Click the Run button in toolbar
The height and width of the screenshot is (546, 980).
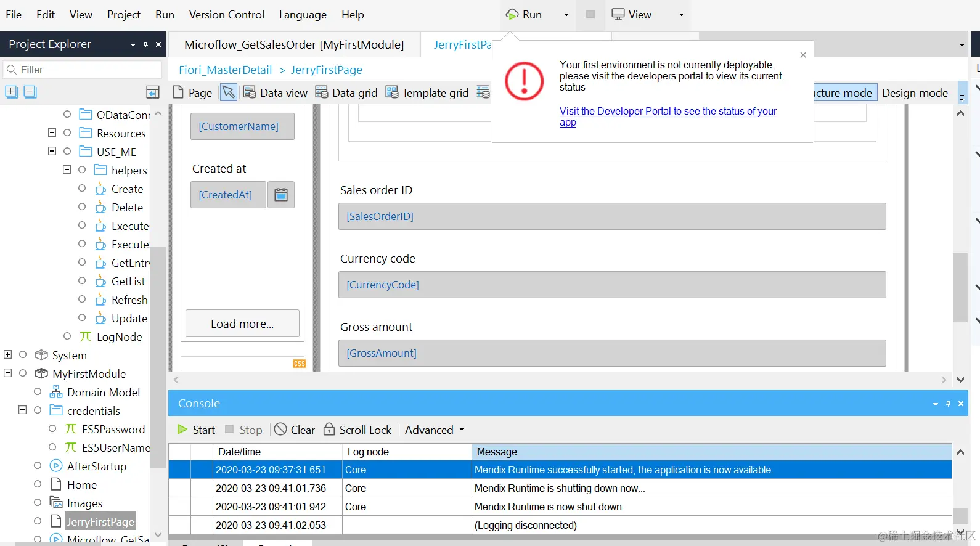pyautogui.click(x=524, y=14)
